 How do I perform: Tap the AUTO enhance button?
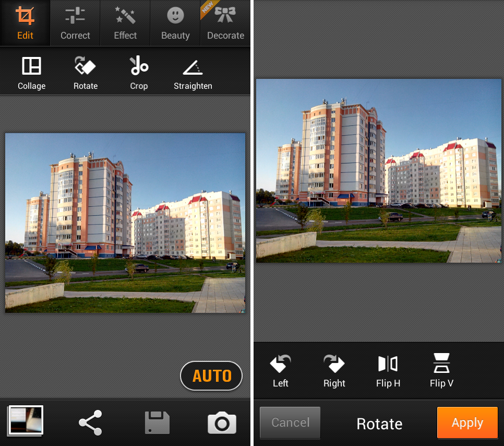click(x=211, y=376)
